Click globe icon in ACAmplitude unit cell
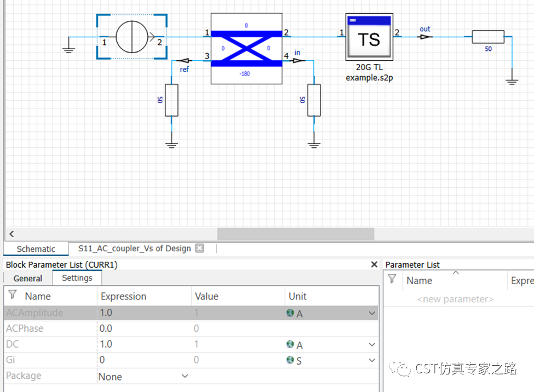This screenshot has height=392, width=534. tap(290, 313)
